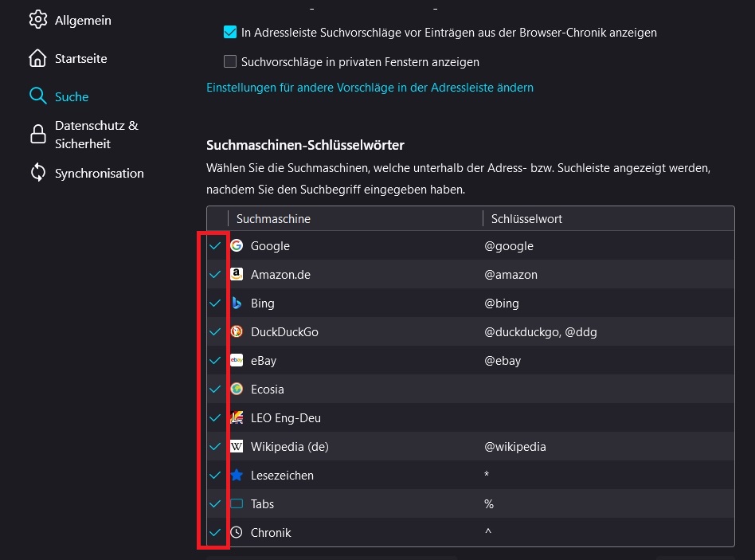The height and width of the screenshot is (560, 755).
Task: Enable search suggestions in private windows
Action: pyautogui.click(x=230, y=61)
